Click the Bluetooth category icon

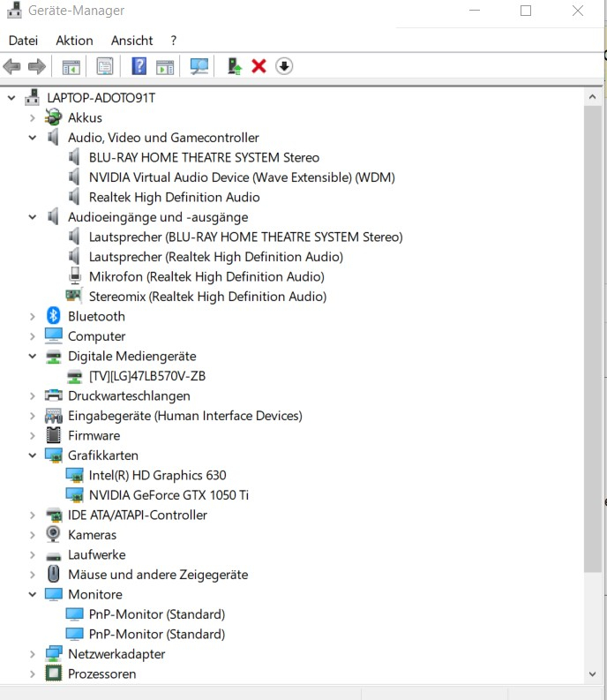pos(54,316)
